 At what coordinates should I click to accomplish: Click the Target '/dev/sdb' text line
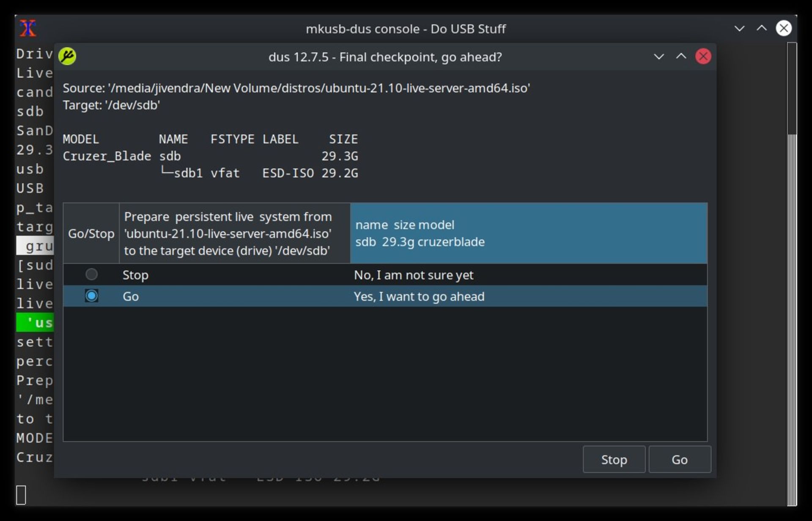click(x=111, y=105)
